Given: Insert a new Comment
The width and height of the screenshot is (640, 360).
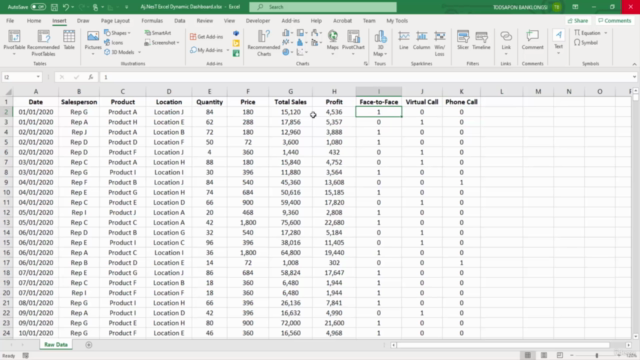Looking at the screenshot, I should coord(533,40).
